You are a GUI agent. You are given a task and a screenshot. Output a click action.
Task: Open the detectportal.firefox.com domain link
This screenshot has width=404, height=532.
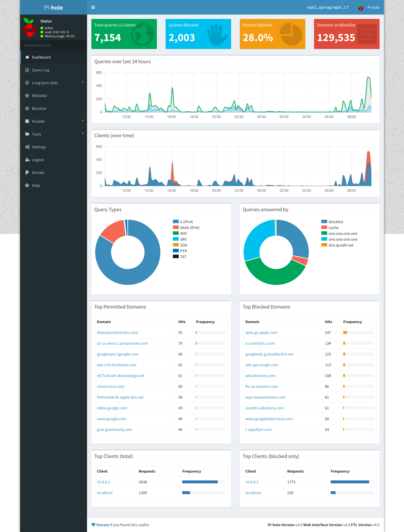click(117, 332)
